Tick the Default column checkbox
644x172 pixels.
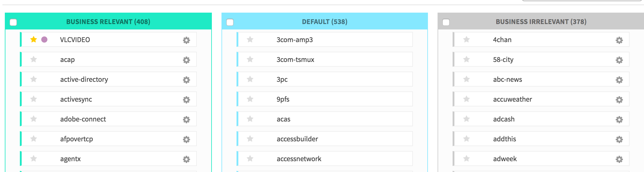(230, 22)
